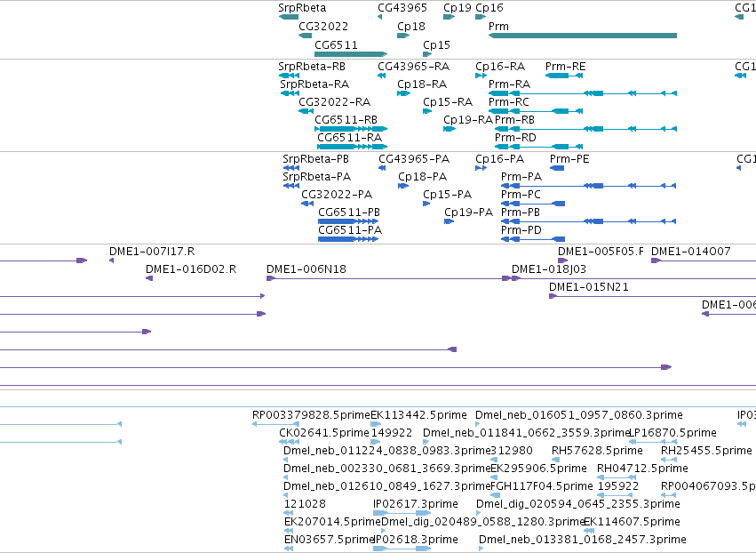Select the CG6511 gene bar
Viewport: 756px width, 553px height.
(x=351, y=54)
